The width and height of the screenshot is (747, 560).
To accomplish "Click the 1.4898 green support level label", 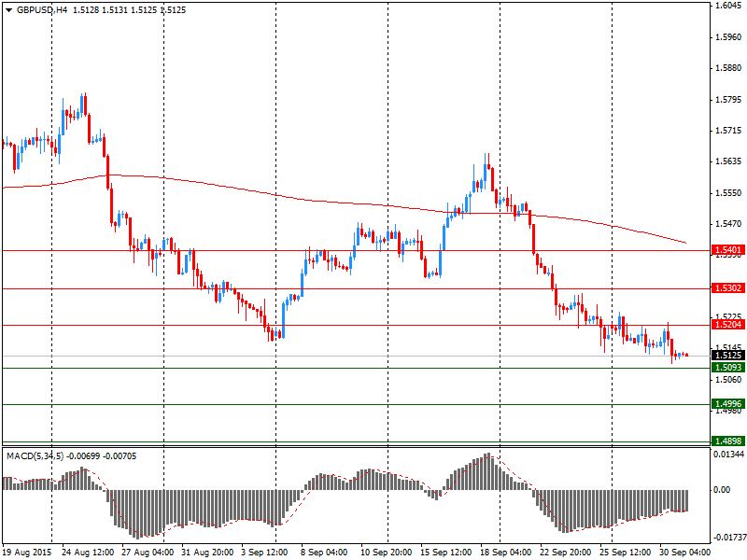I will point(727,441).
